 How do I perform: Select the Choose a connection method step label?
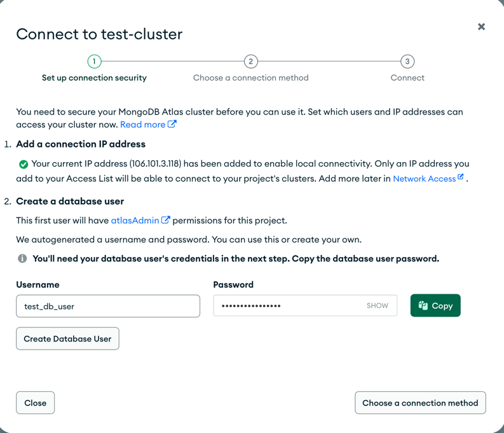pos(250,78)
